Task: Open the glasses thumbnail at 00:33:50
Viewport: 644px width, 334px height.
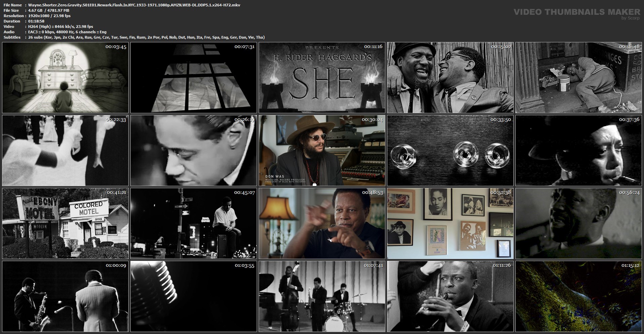Action: 450,151
